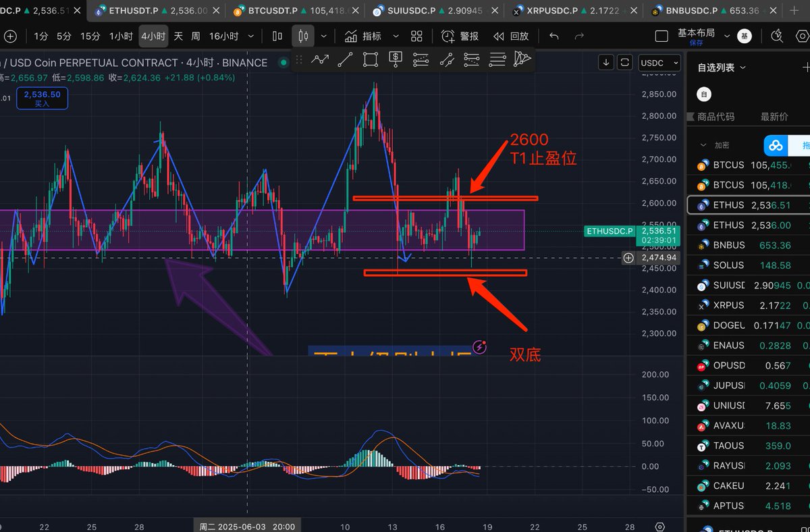
Task: Open the bar chart style icon
Action: pos(277,36)
